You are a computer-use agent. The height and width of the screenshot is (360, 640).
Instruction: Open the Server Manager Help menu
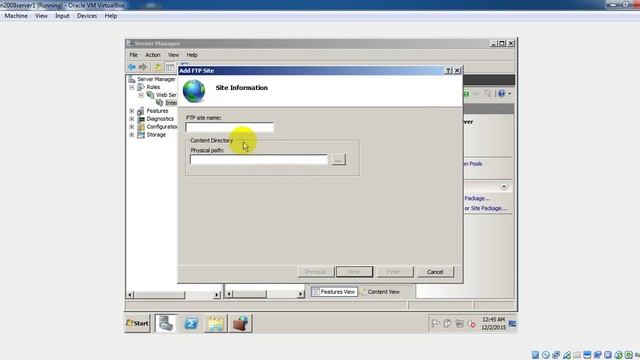tap(192, 55)
